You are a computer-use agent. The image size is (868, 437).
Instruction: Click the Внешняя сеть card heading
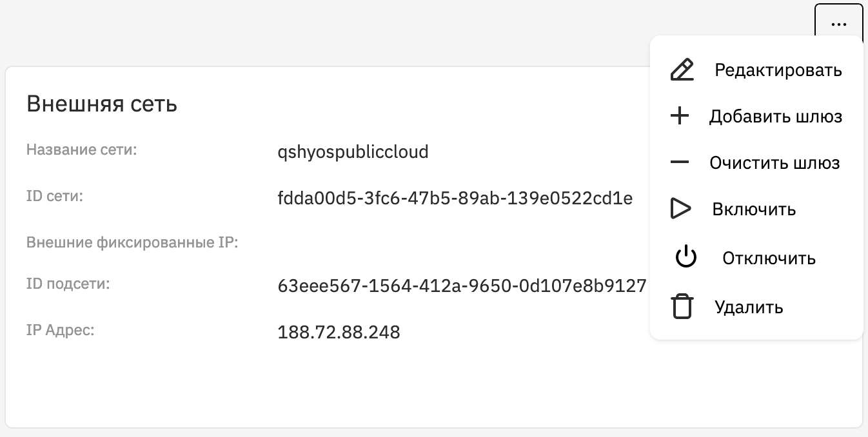102,104
